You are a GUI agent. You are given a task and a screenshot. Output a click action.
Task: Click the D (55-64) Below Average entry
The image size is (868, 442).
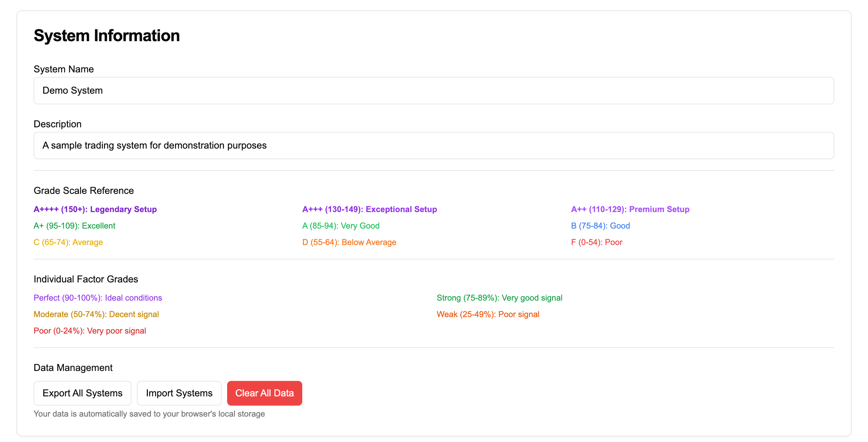(x=349, y=242)
